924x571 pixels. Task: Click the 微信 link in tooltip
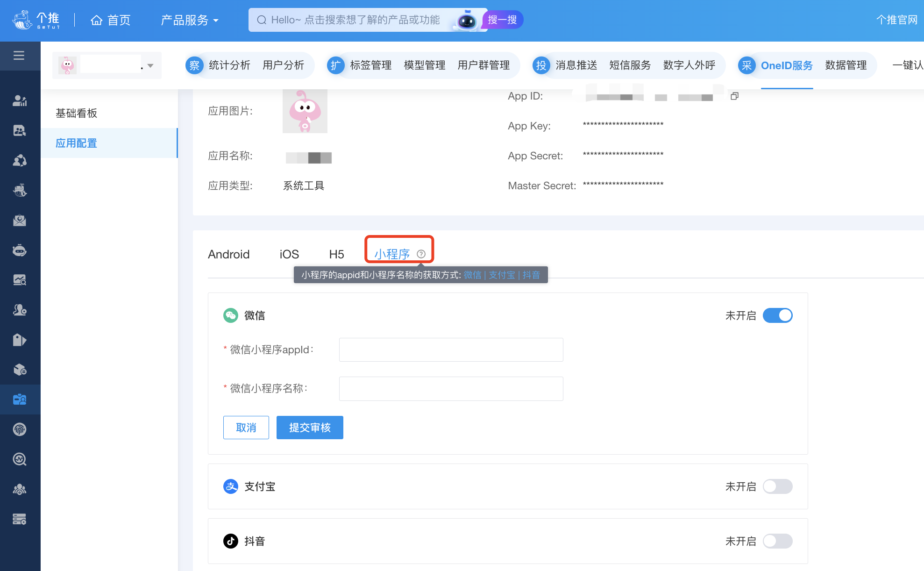pos(472,275)
